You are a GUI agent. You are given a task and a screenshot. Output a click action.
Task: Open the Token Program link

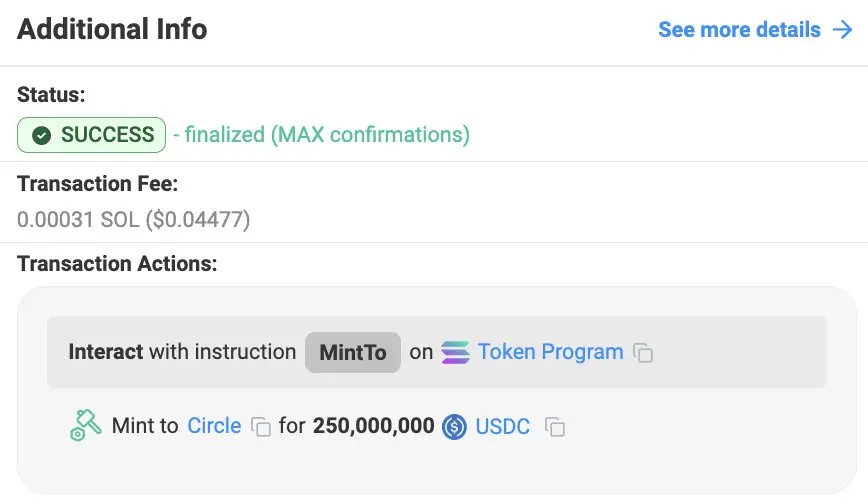click(550, 352)
